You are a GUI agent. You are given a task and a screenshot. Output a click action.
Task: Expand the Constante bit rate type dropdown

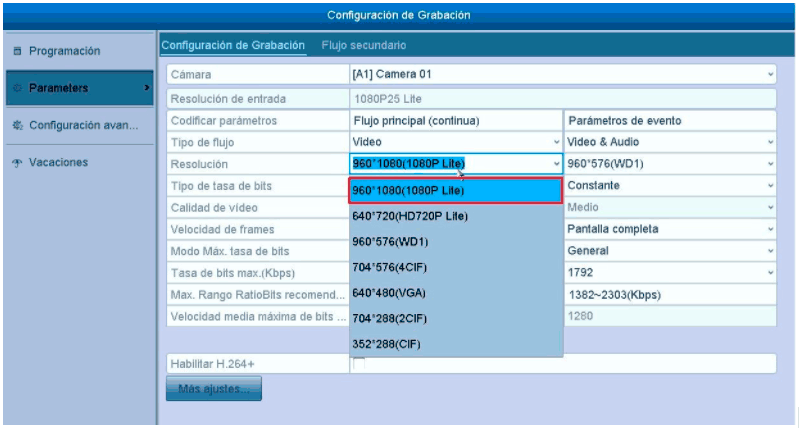point(770,186)
